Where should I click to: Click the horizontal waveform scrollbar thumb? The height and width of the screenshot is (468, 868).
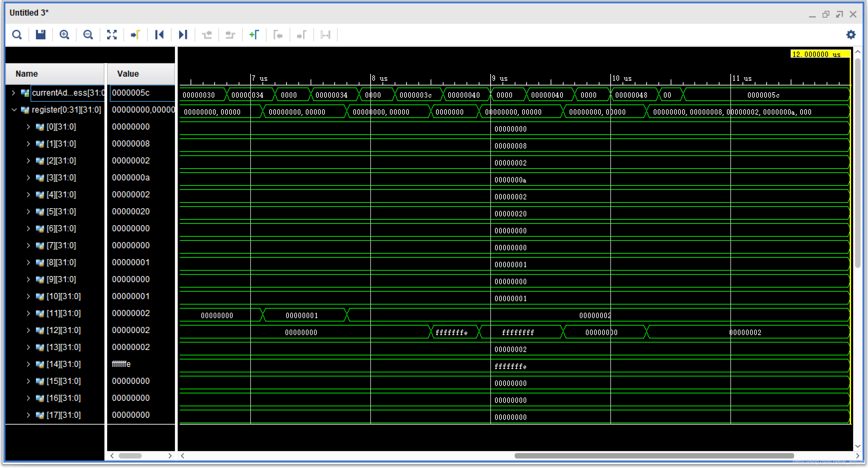tap(654, 456)
